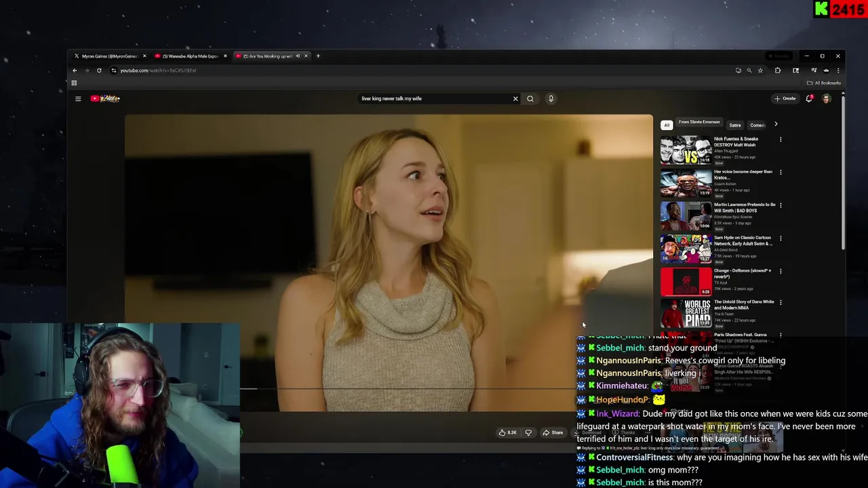This screenshot has height=488, width=868.
Task: Reload the current page
Action: point(99,70)
